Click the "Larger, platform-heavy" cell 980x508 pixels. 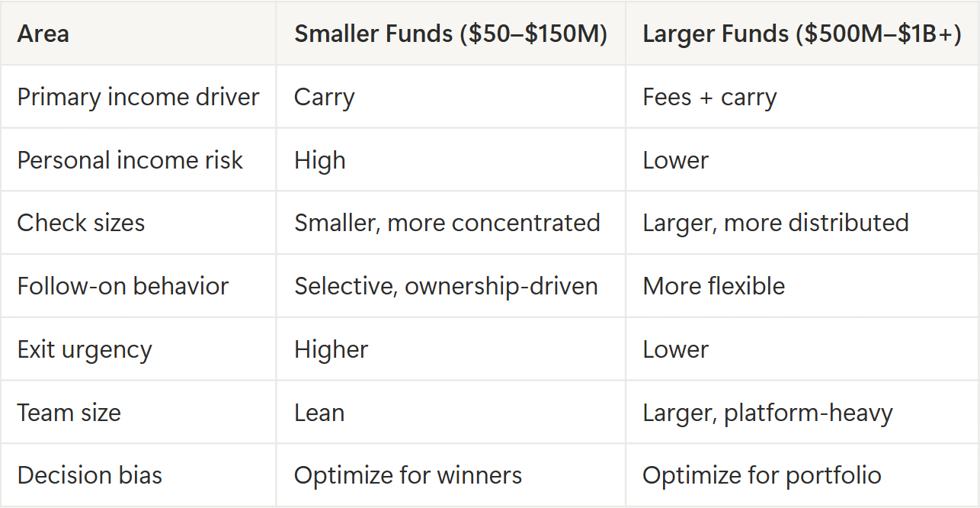pos(767,413)
